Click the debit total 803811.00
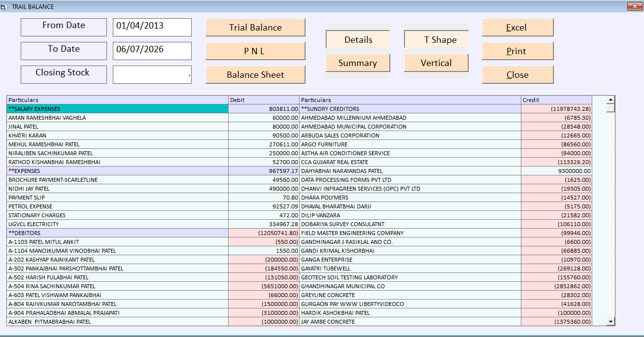 tap(264, 109)
